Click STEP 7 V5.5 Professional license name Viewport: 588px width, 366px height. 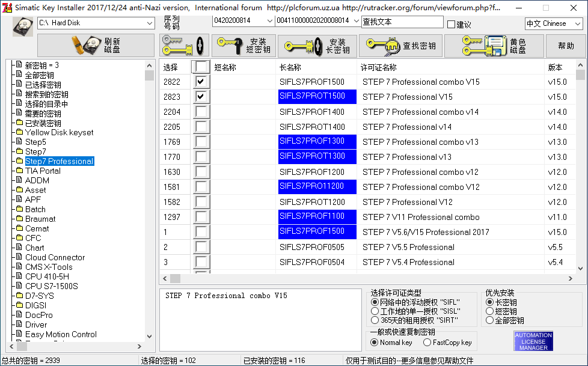[x=408, y=247]
